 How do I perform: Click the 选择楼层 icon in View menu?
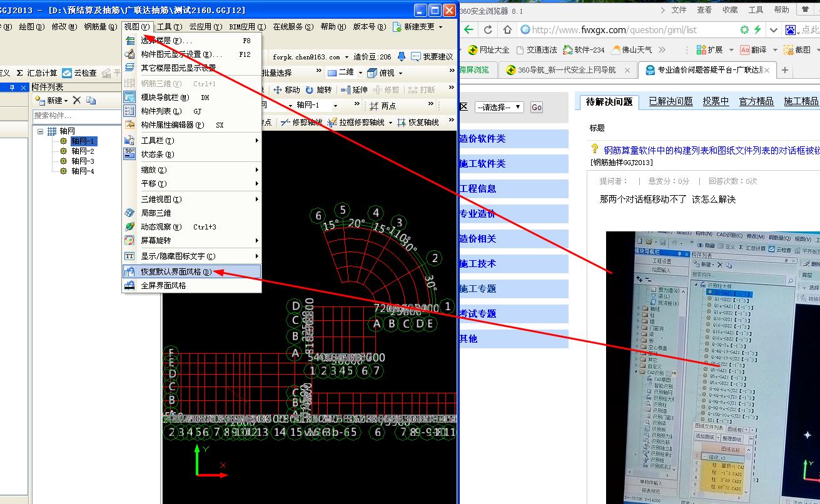click(129, 41)
